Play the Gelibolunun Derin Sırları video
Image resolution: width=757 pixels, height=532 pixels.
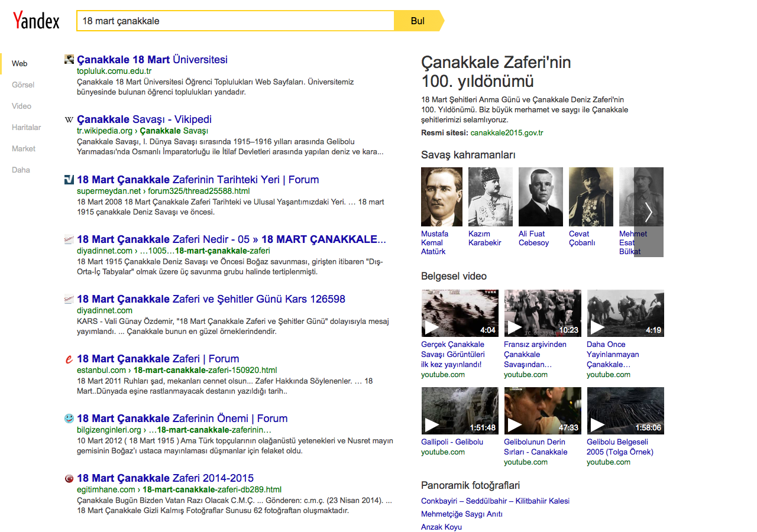[x=542, y=411]
